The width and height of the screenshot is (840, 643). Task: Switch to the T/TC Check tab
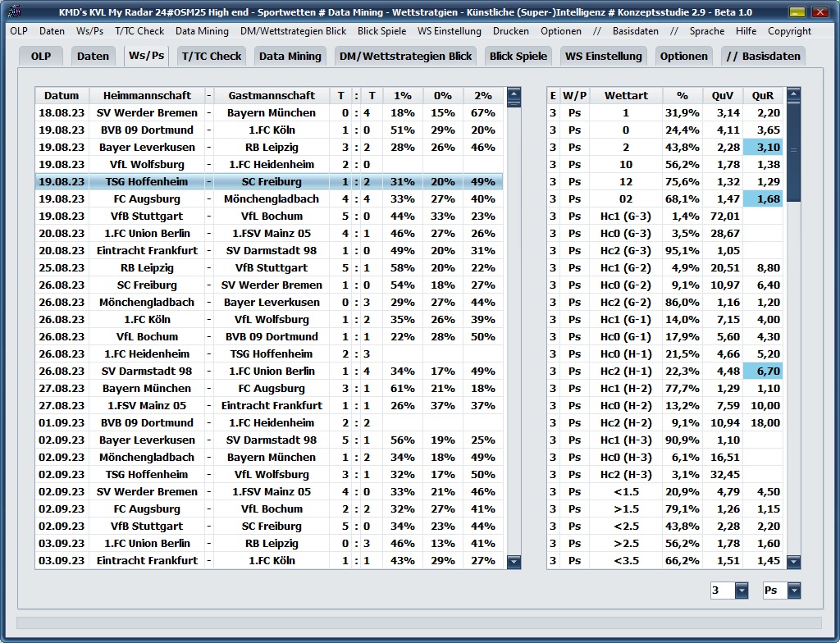click(212, 57)
